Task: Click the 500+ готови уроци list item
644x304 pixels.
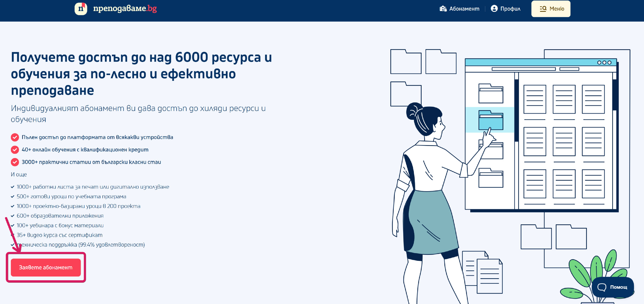Action: coord(71,196)
